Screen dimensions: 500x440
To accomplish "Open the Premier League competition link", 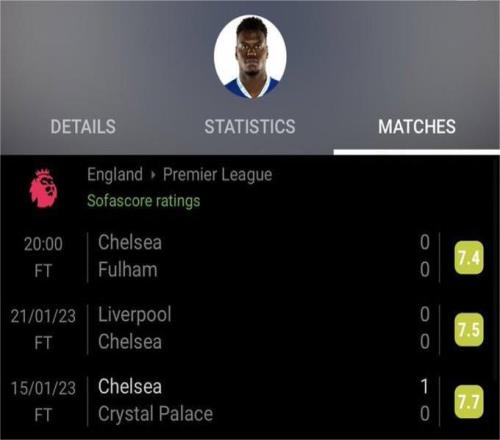I will 217,175.
